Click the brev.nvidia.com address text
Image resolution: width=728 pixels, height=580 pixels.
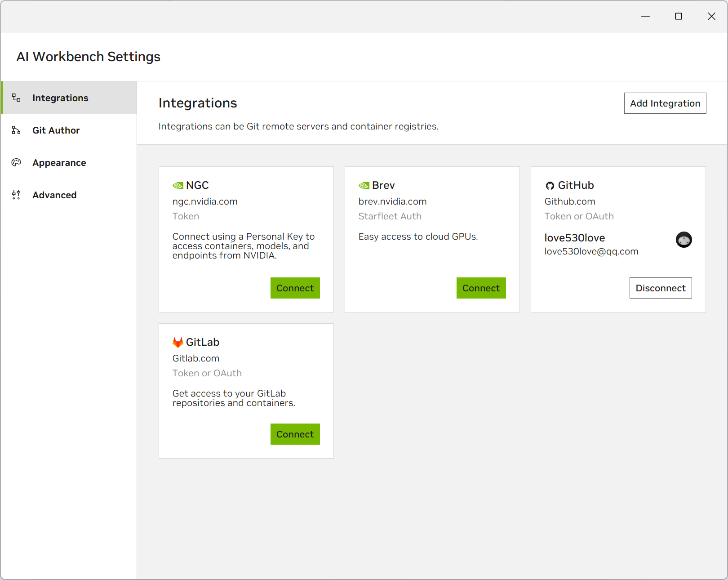coord(393,201)
